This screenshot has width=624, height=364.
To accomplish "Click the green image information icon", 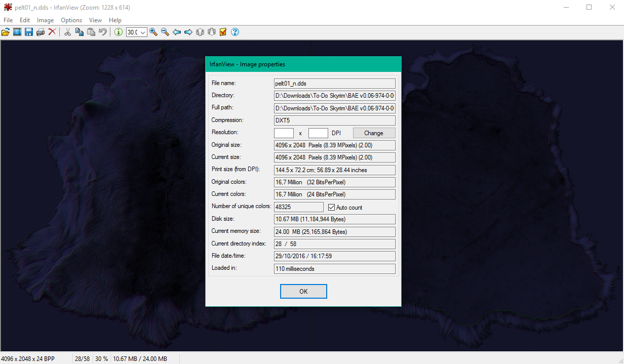I will click(x=119, y=32).
